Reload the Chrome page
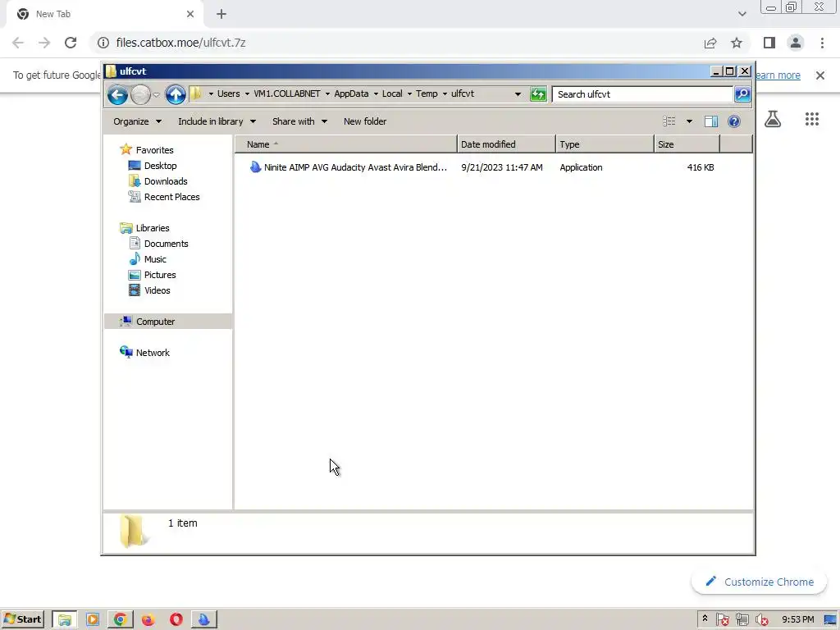 click(x=71, y=43)
